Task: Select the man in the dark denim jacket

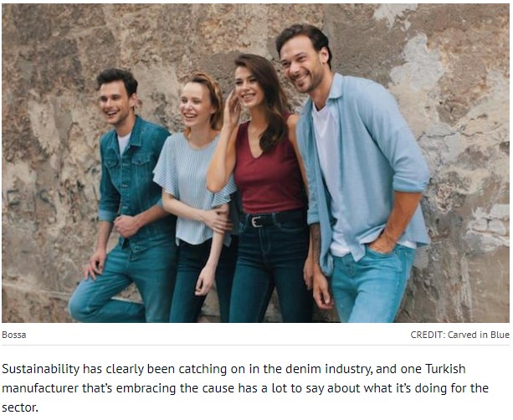Action: [126, 197]
